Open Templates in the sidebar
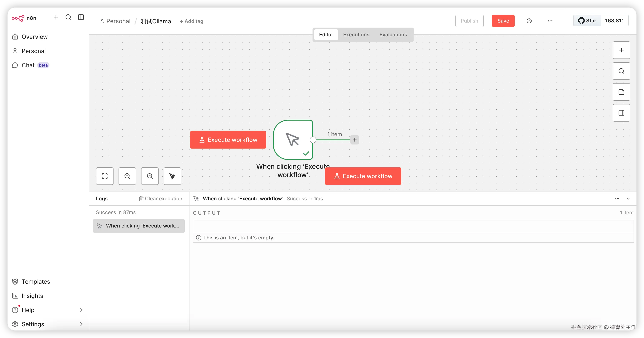644x338 pixels. (36, 282)
